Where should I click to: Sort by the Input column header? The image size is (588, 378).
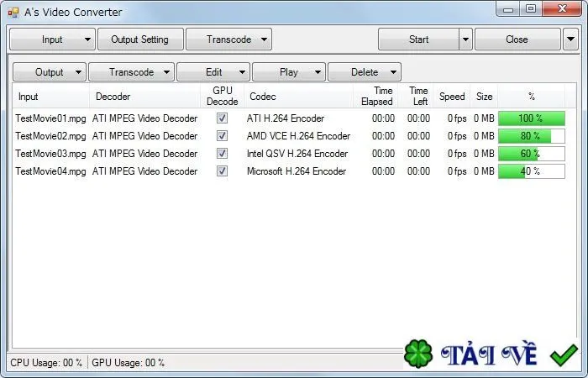point(51,97)
